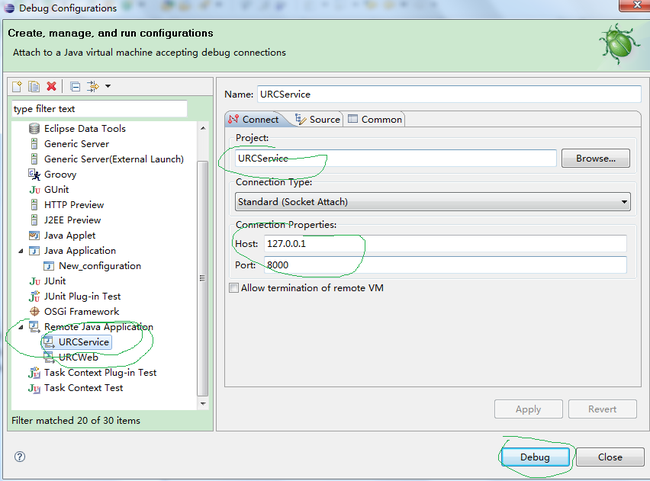Click the Filter launch configurations icon
Screen dimensions: 650x481
93,86
